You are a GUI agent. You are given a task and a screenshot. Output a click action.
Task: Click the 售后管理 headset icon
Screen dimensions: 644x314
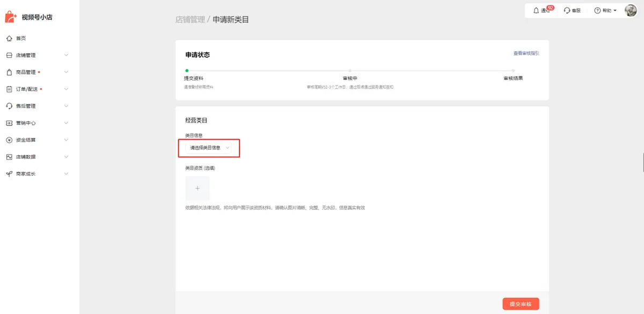(x=9, y=106)
